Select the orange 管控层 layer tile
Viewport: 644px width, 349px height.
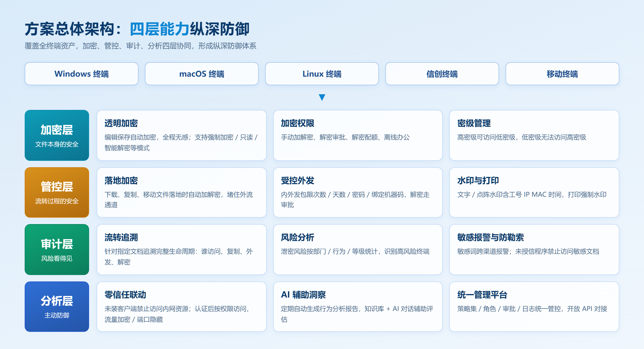point(57,192)
